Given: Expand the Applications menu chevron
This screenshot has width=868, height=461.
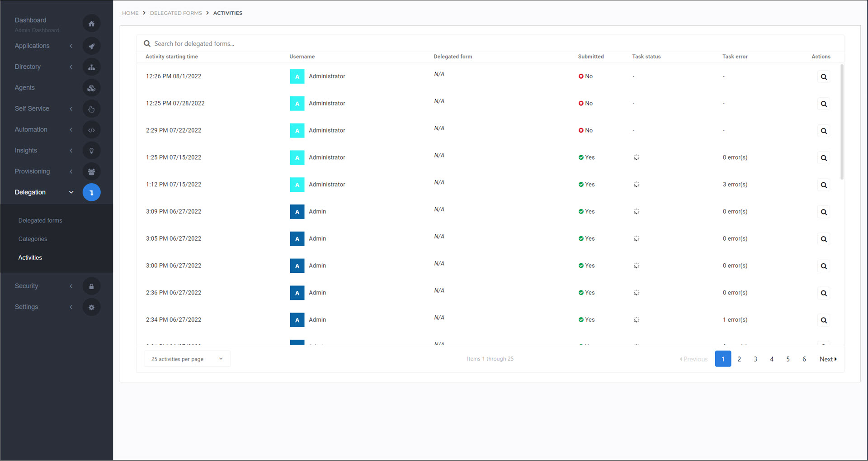Looking at the screenshot, I should (x=71, y=46).
